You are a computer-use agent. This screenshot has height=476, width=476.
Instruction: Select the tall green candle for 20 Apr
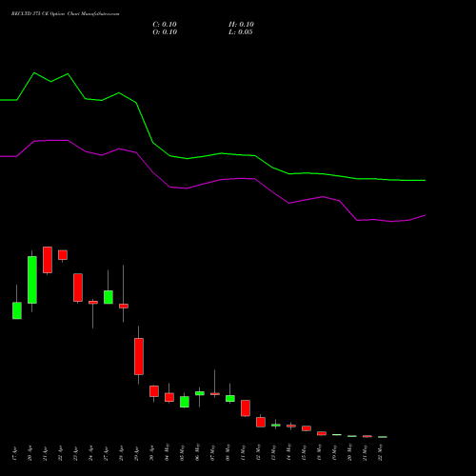point(32,280)
